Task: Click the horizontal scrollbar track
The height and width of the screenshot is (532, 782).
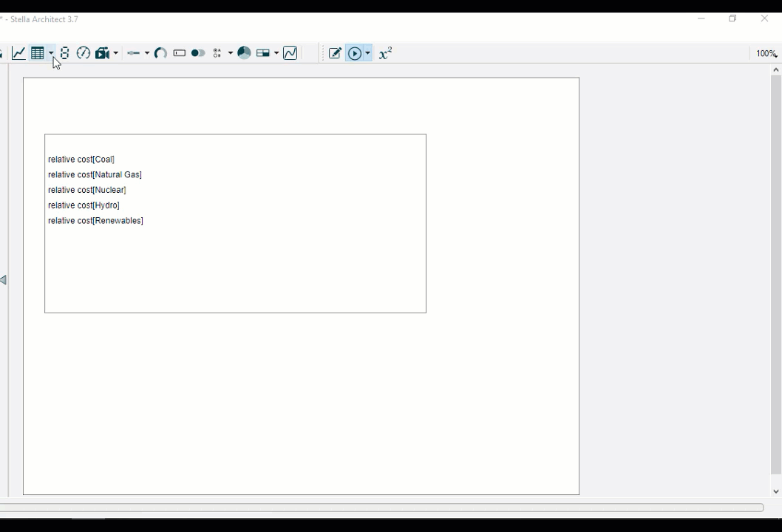Action: [x=381, y=508]
